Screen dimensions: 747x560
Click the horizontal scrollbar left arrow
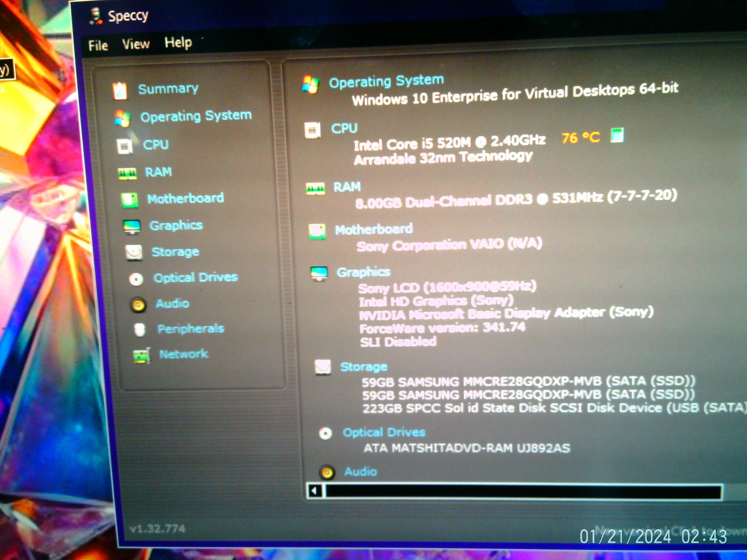(x=315, y=491)
